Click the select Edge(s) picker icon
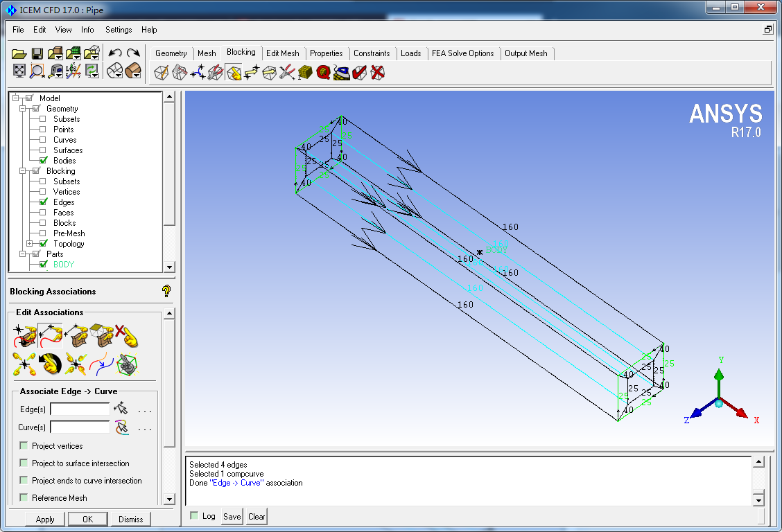Image resolution: width=782 pixels, height=532 pixels. 121,409
